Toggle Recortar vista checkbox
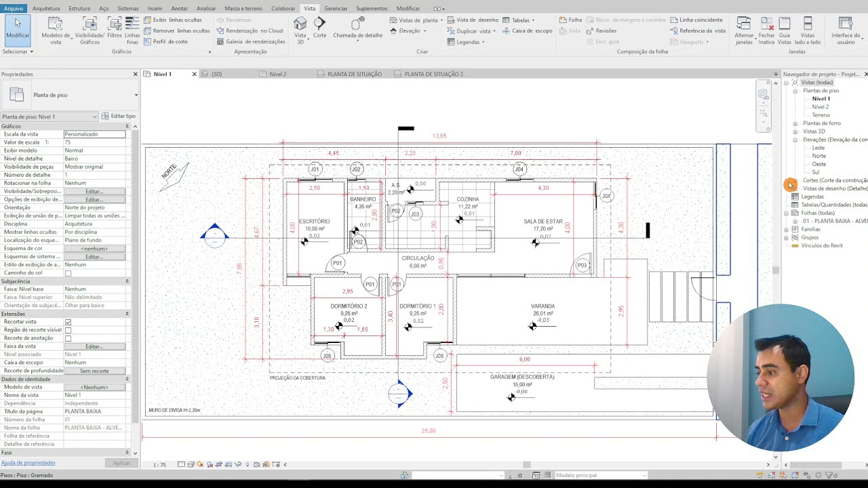 point(68,322)
